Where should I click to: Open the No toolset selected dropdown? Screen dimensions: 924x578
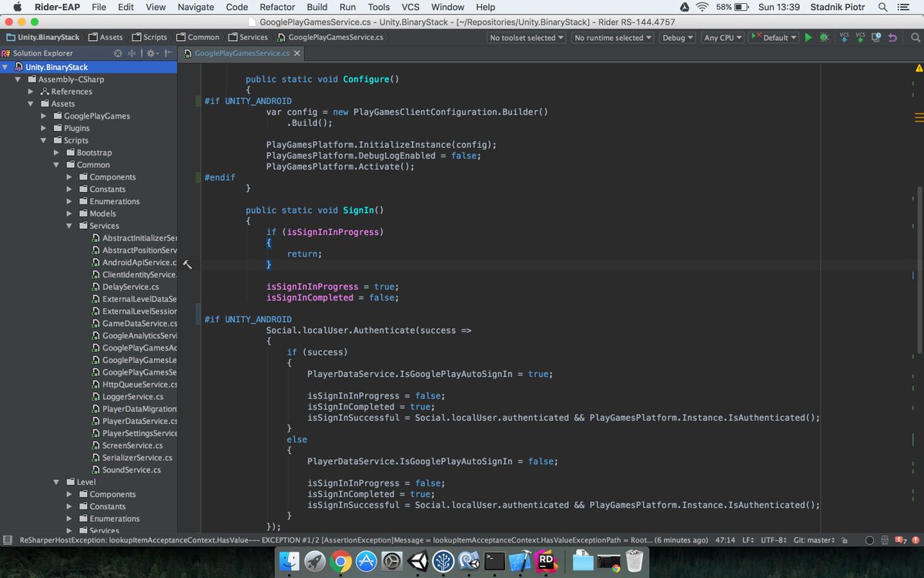click(x=526, y=37)
